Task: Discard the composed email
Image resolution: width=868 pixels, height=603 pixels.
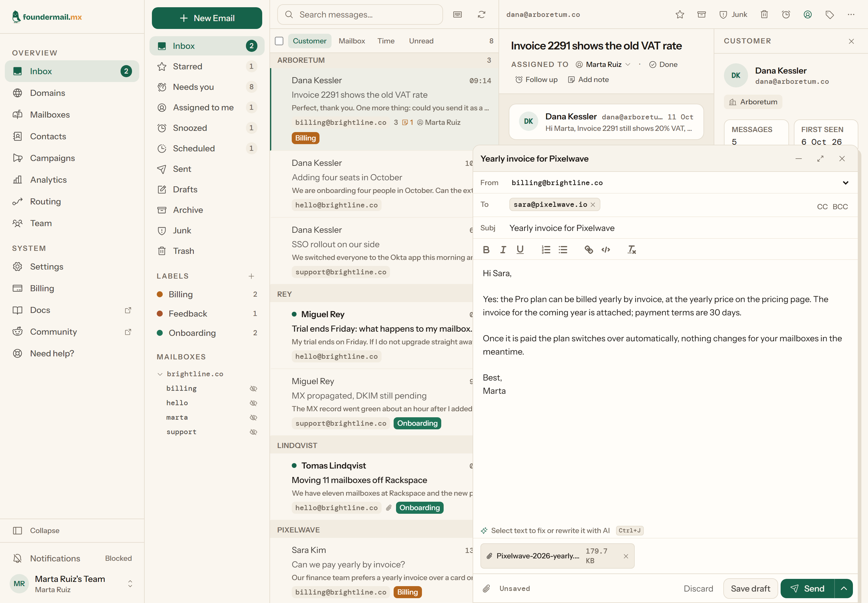Action: pyautogui.click(x=698, y=589)
